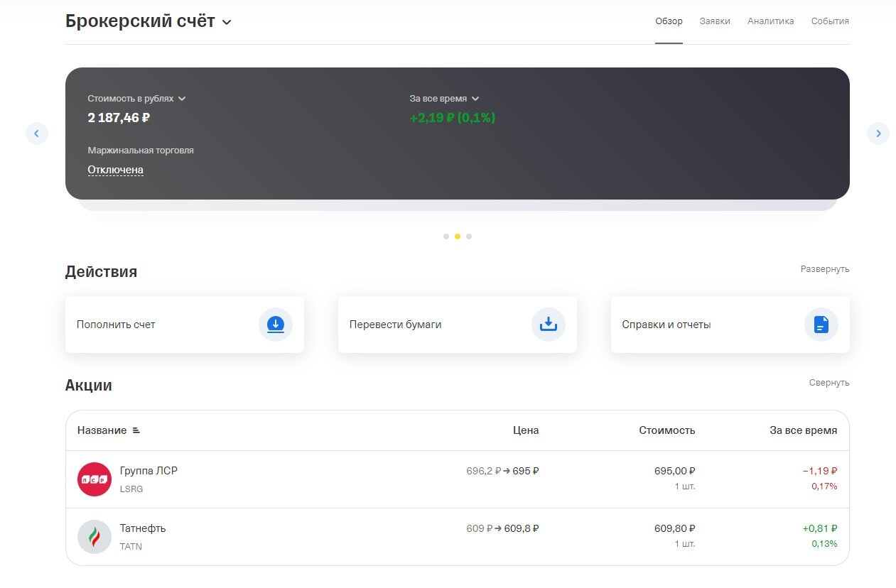Viewport: 896px width, 588px height.
Task: Click the Перевести бумаги transfer icon
Action: click(x=548, y=325)
